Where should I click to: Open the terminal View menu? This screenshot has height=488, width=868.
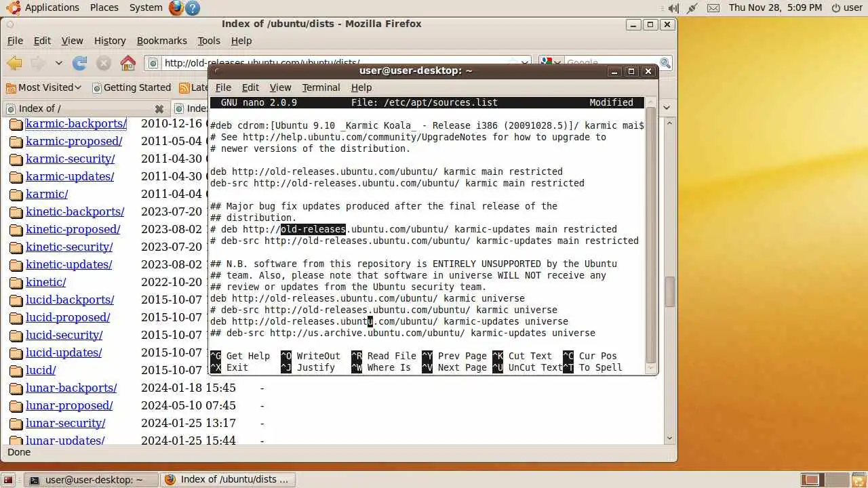click(280, 87)
